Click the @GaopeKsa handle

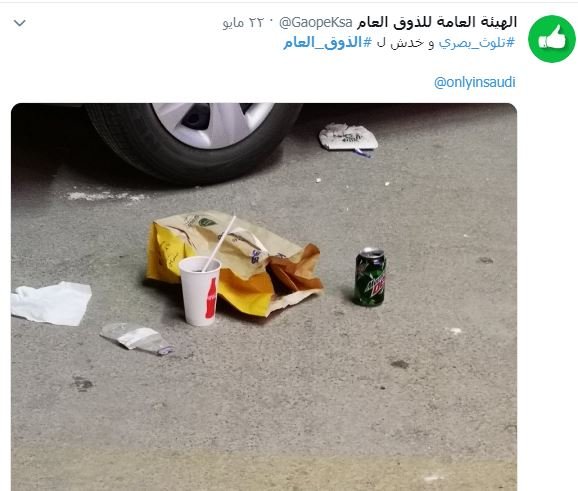coord(316,23)
